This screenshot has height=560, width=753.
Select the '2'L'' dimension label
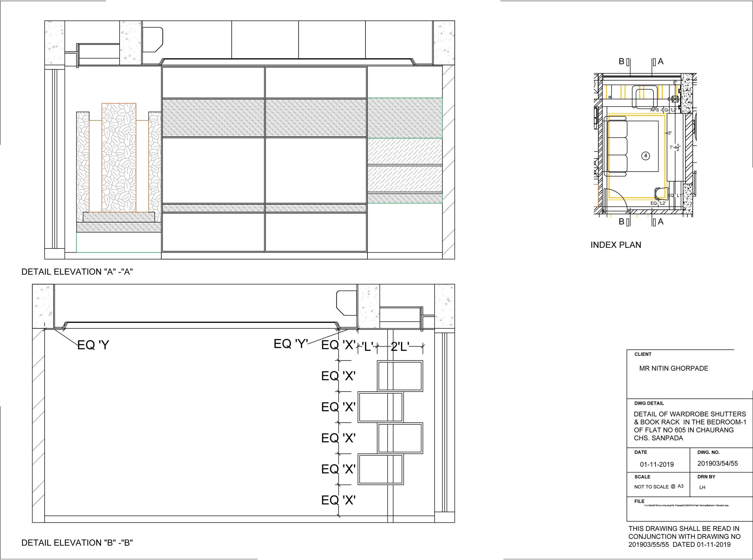pos(400,346)
